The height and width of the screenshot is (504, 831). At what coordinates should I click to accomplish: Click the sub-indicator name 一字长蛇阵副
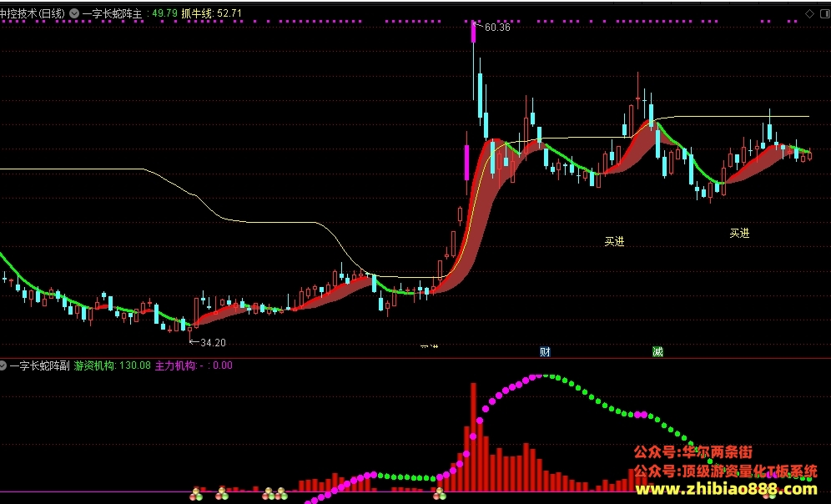click(40, 365)
